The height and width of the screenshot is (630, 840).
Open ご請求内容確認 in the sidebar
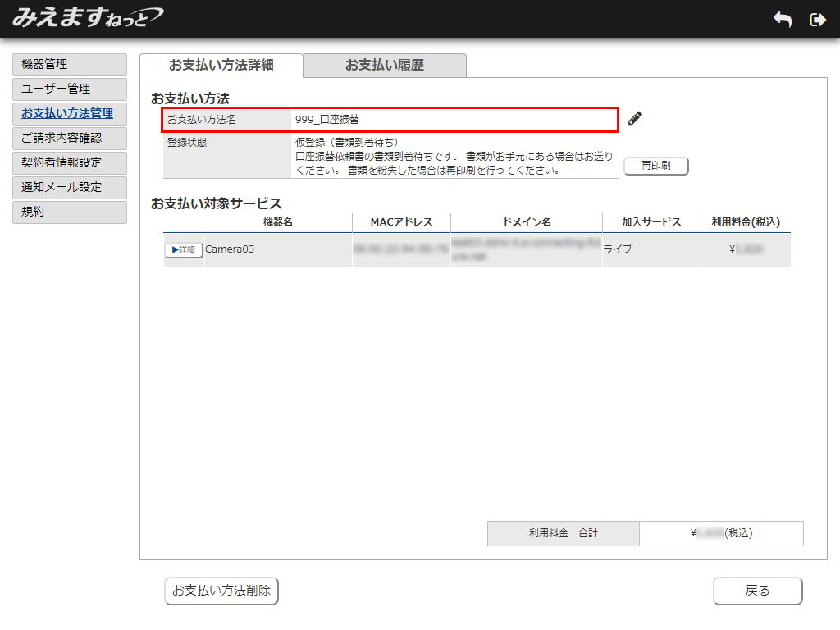point(70,138)
